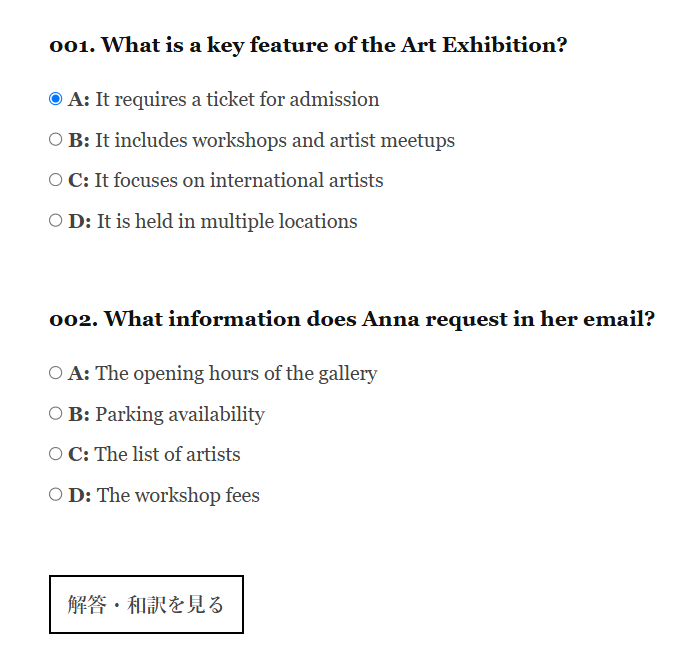Viewport: 684px width, 660px height.
Task: Choose radio button B under Art Exhibition question
Action: (55, 140)
